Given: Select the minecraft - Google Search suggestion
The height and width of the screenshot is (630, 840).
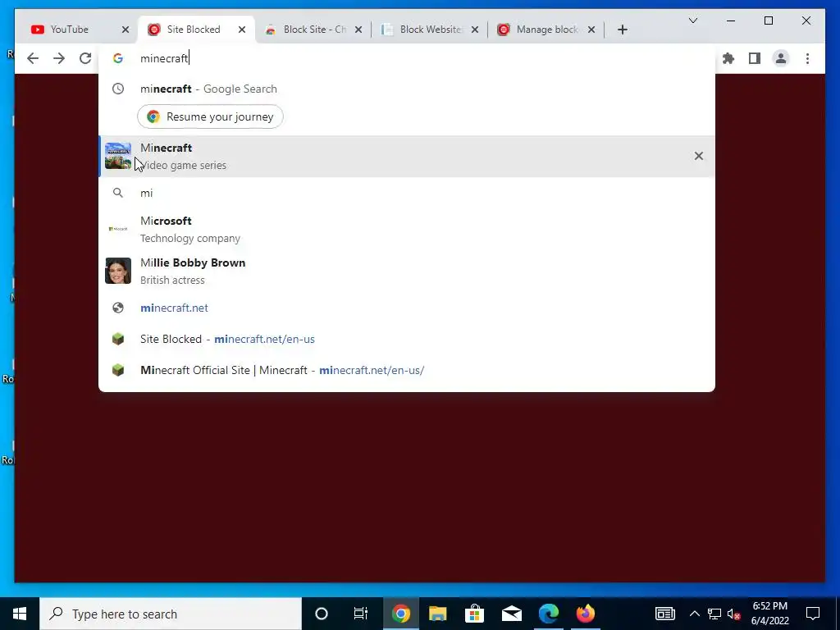Looking at the screenshot, I should coord(407,89).
